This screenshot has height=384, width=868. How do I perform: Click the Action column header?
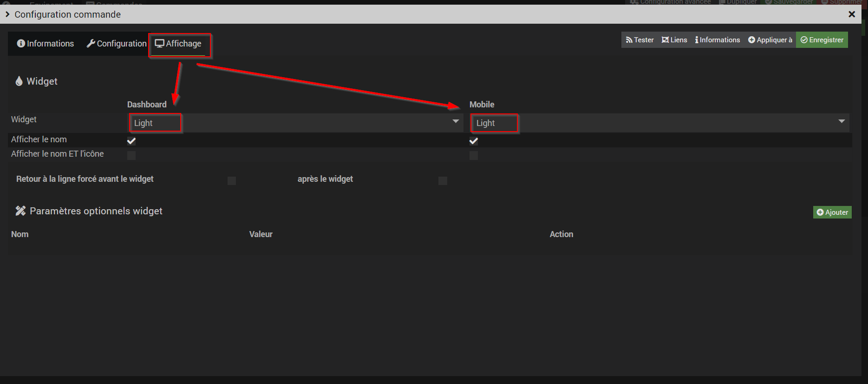pyautogui.click(x=561, y=234)
